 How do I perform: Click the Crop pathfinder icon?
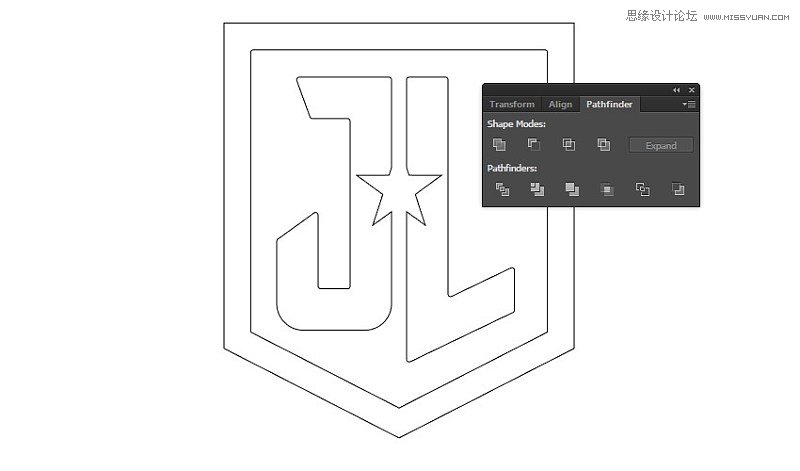point(607,190)
